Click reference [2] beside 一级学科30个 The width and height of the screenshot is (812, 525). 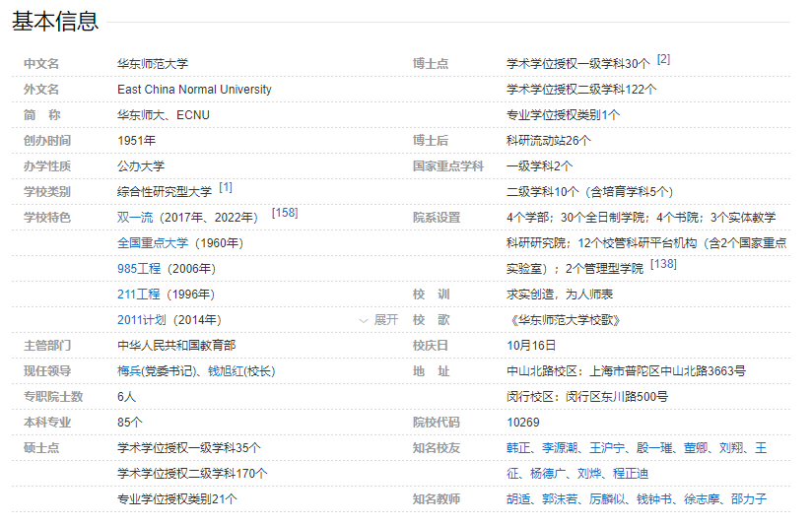point(663,59)
